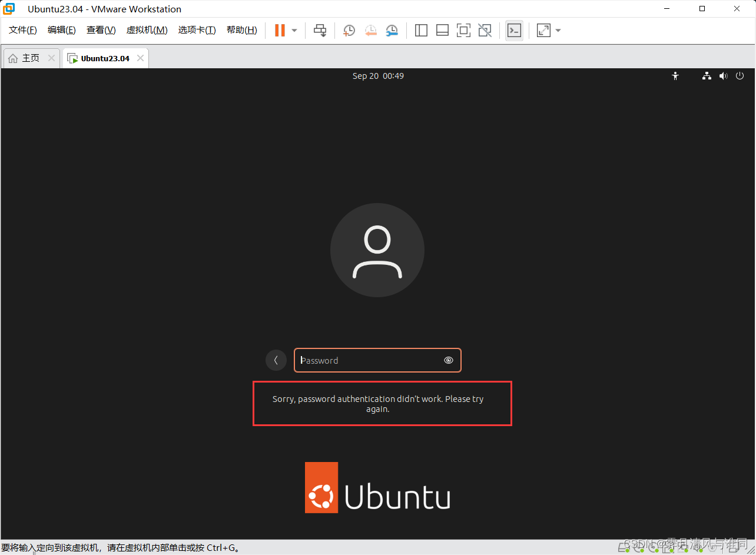Toggle the console view icon
The height and width of the screenshot is (555, 756).
click(514, 30)
